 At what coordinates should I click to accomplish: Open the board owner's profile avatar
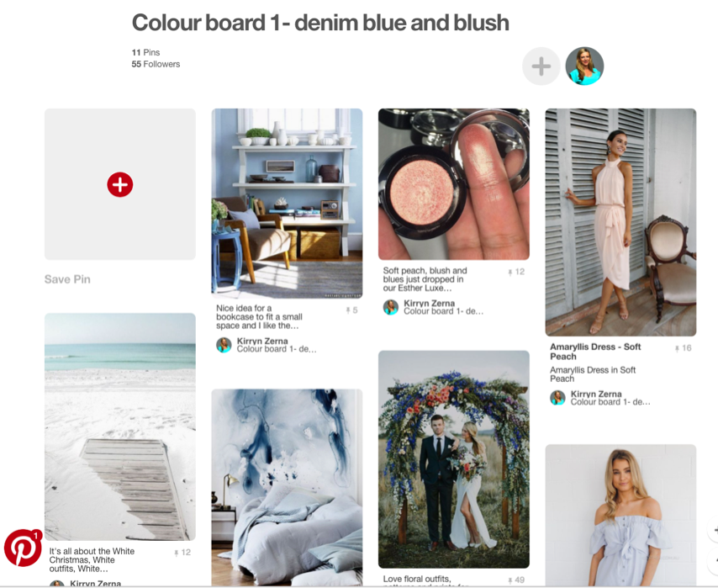tap(584, 66)
